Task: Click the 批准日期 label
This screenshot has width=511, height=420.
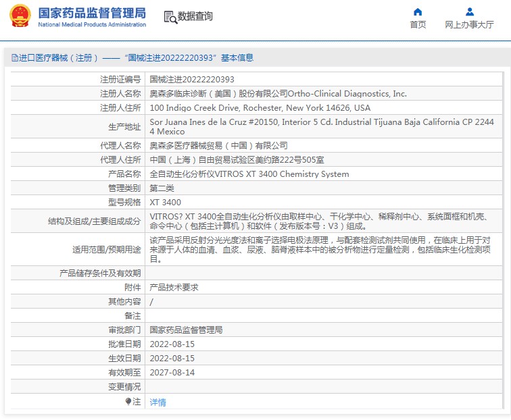Action: coord(124,344)
